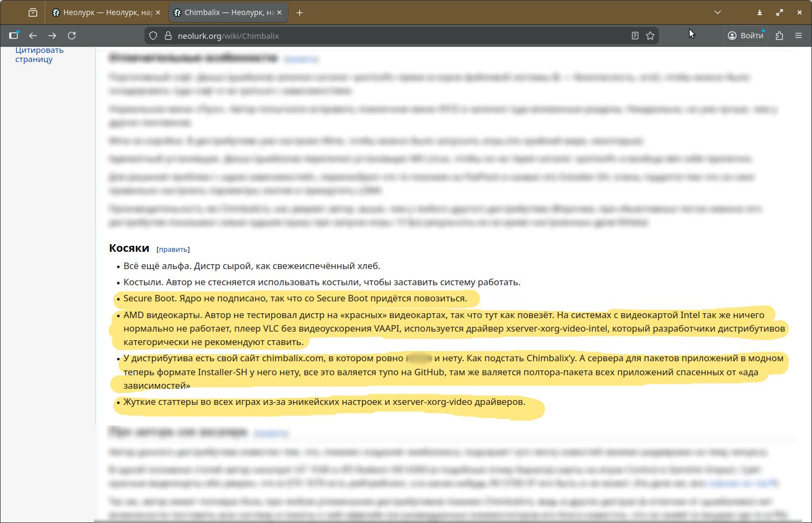
Task: Click the text 'Всё ещё альфа'
Action: (x=156, y=266)
